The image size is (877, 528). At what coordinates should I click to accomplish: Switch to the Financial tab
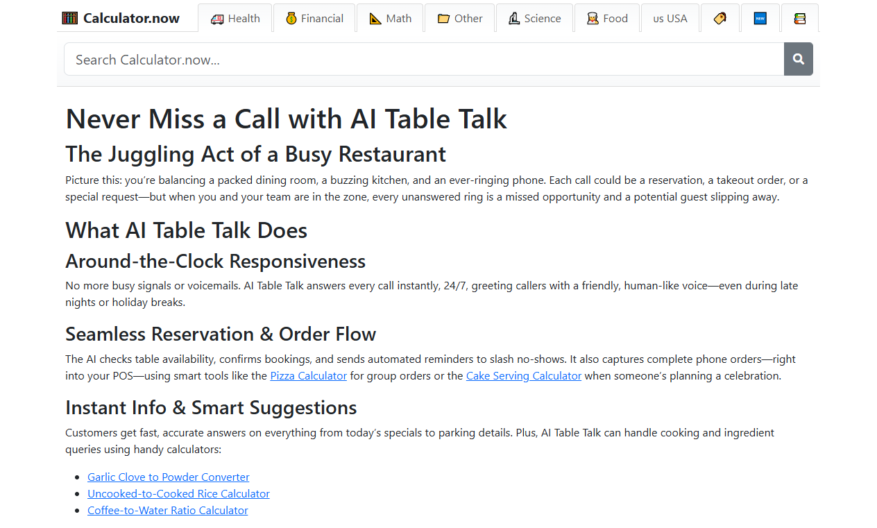(314, 18)
